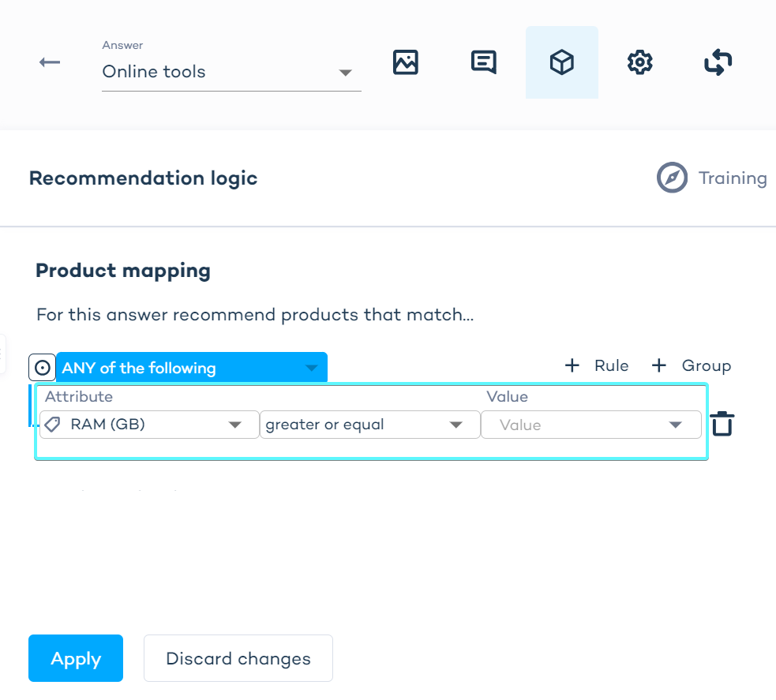Add a new Rule
776x700 pixels.
[x=598, y=365]
